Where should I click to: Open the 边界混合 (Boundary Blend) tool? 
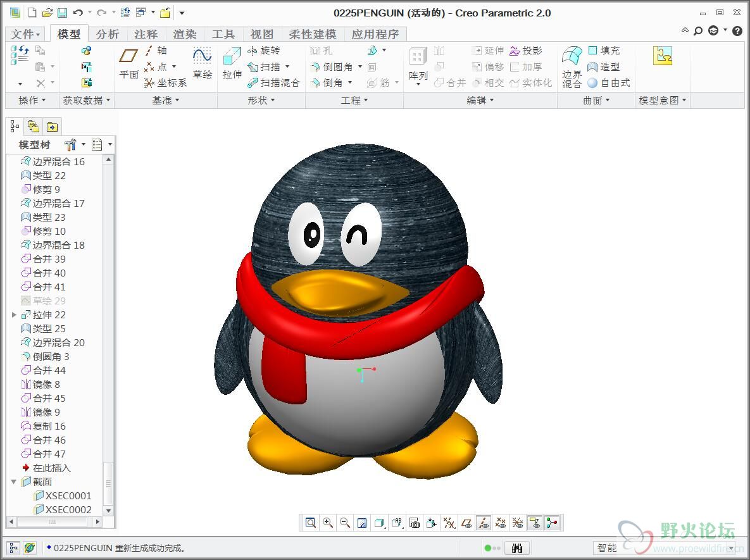pyautogui.click(x=572, y=67)
